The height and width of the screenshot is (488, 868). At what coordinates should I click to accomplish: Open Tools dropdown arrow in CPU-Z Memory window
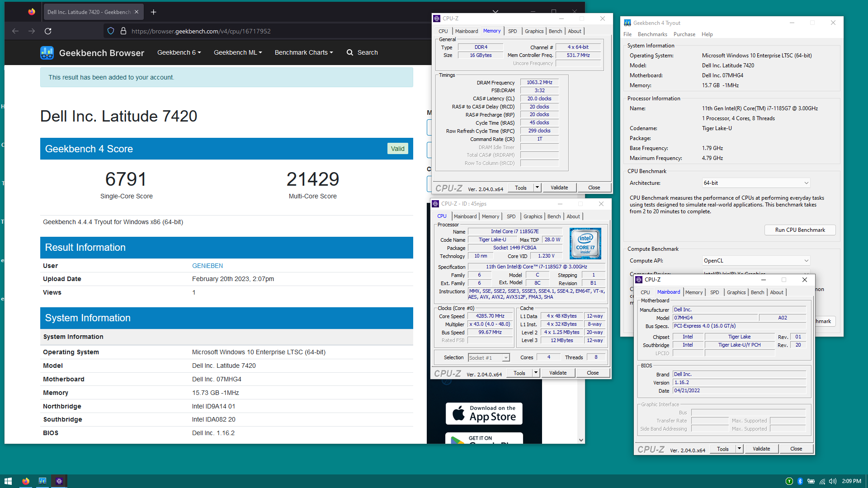[537, 188]
